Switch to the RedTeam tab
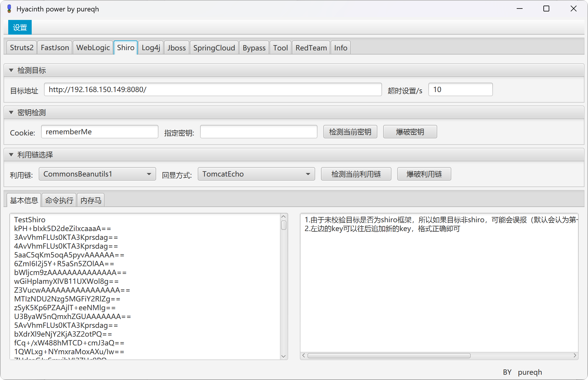 (311, 47)
